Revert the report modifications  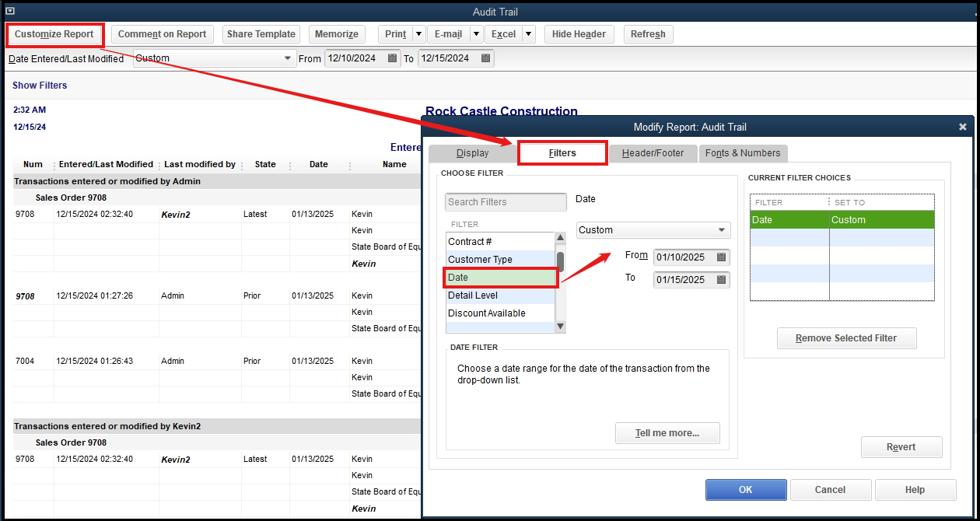(901, 447)
